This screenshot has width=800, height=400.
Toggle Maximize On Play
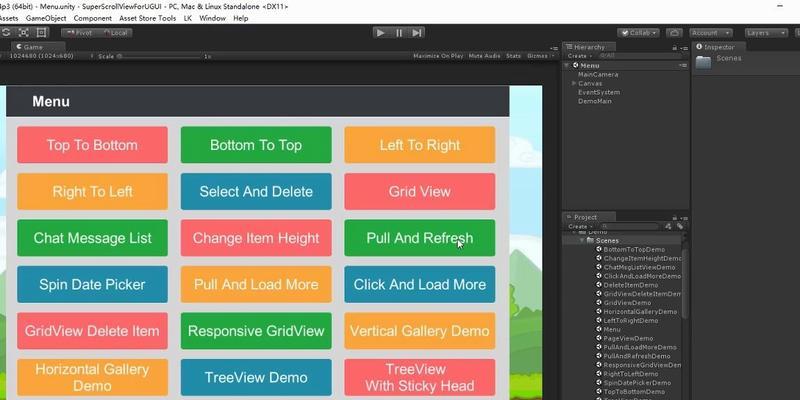pos(438,56)
